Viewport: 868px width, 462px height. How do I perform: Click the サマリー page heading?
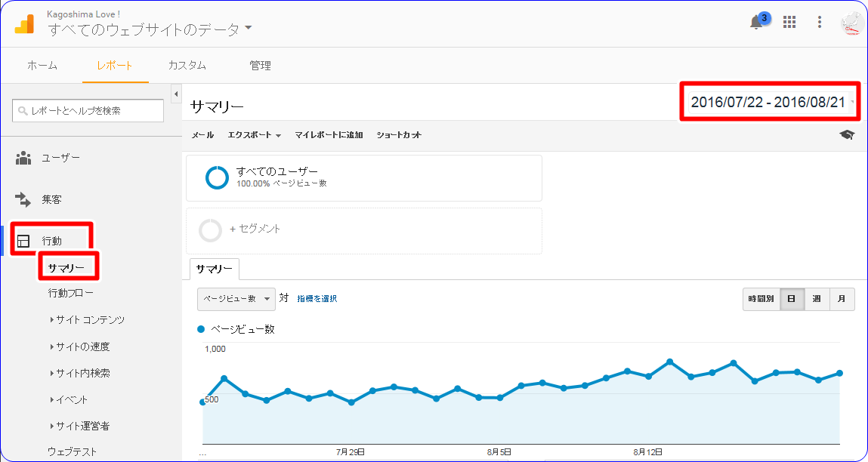pos(217,106)
